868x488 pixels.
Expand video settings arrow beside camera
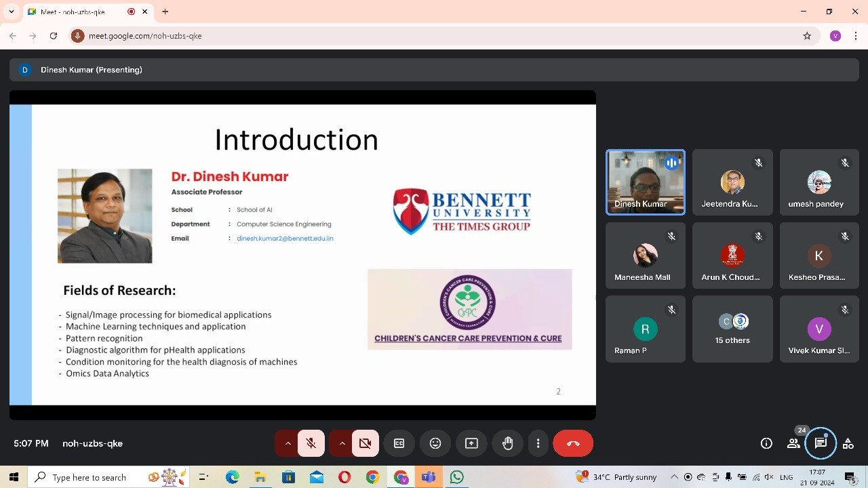[342, 443]
